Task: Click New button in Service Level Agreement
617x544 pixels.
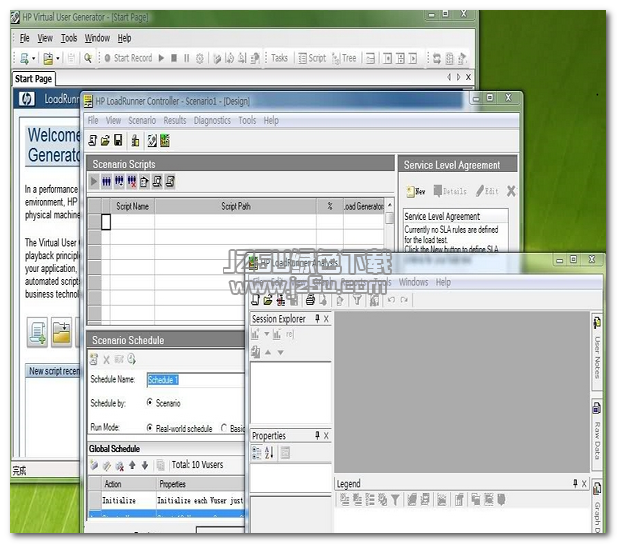Action: point(416,191)
